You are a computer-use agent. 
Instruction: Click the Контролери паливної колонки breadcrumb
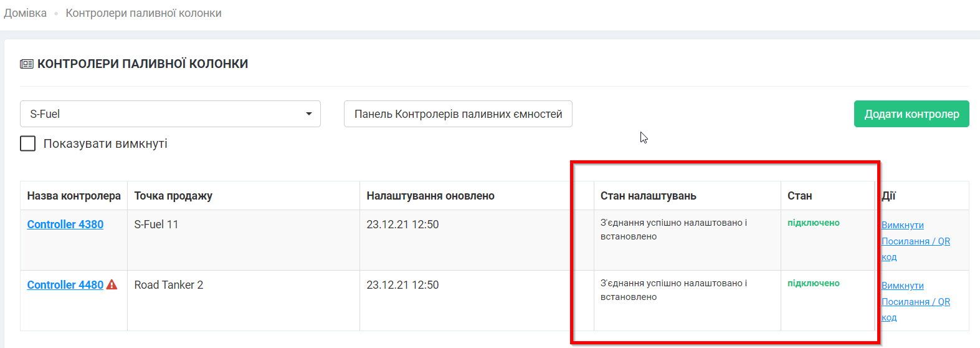coord(143,13)
